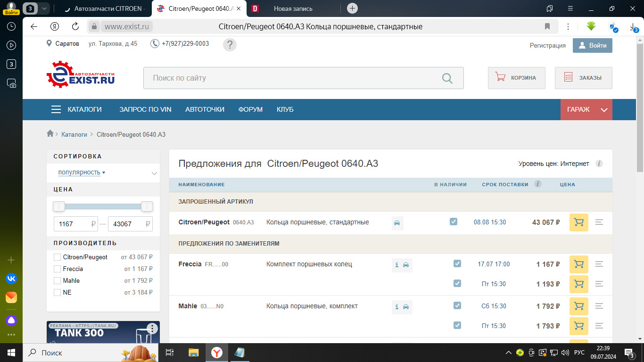Show hidden system tray icons
The width and height of the screenshot is (644, 362).
(x=508, y=353)
